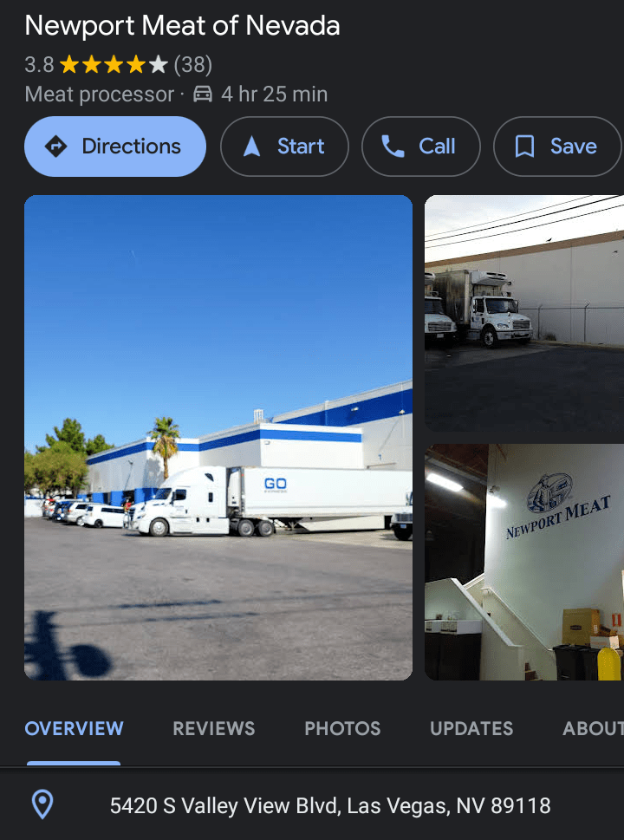Tap the Directions diamond arrow icon
The width and height of the screenshot is (624, 840).
point(55,147)
